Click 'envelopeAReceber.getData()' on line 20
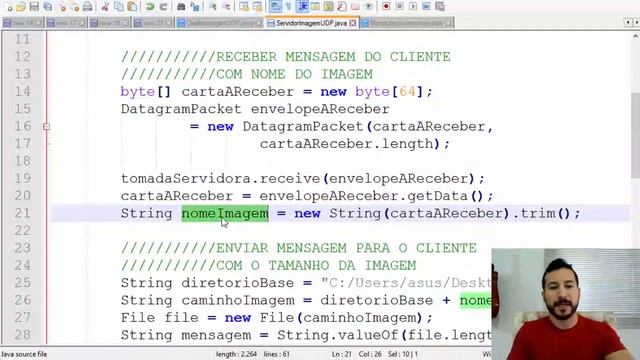Image resolution: width=640 pixels, height=360 pixels. (x=371, y=196)
